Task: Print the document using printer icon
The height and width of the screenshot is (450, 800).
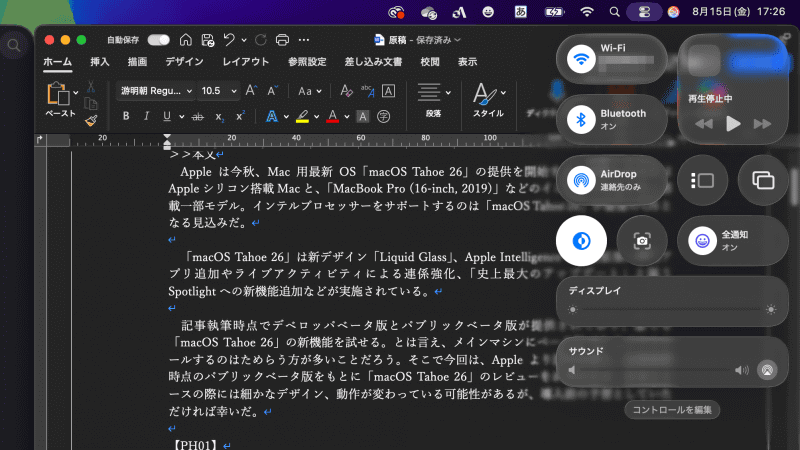Action: pyautogui.click(x=282, y=40)
